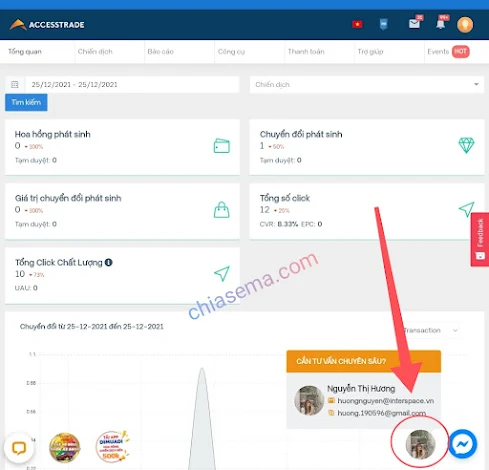Click the date range input 25/12/2021
489x470 pixels.
[132, 84]
